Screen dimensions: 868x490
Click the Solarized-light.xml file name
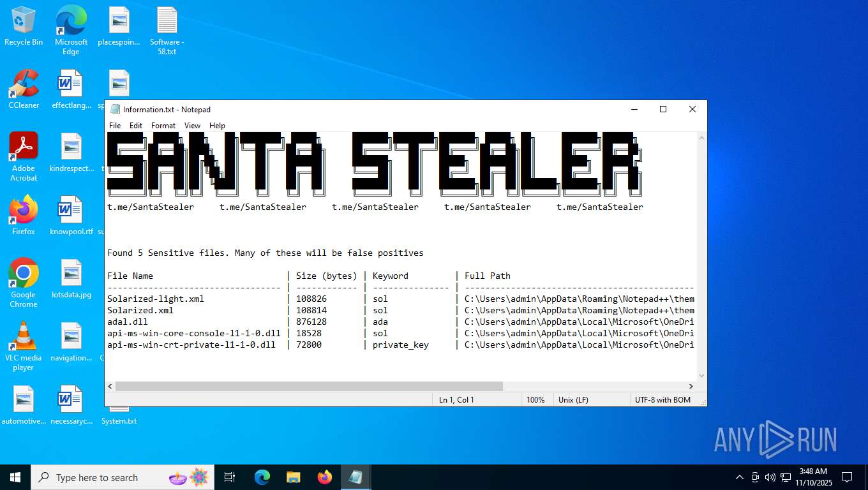(x=156, y=299)
